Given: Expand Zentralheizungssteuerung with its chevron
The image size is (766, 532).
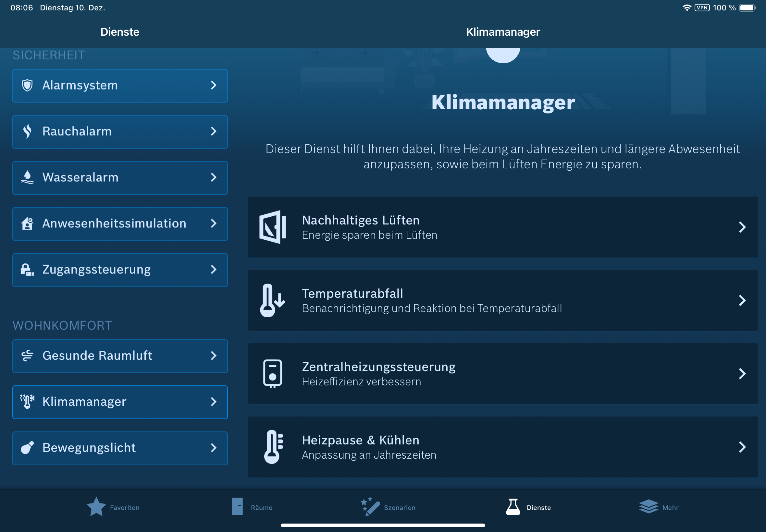Looking at the screenshot, I should 742,374.
